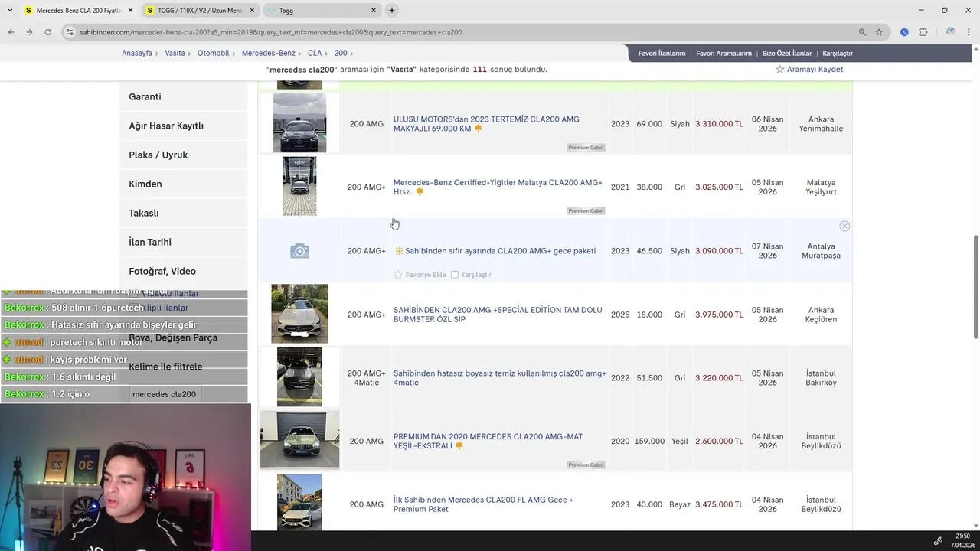
Task: Dismiss Antalya listing with circled X icon
Action: (x=844, y=226)
